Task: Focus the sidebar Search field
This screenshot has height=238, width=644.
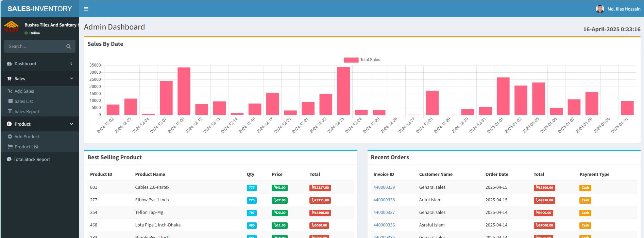Action: 40,46
